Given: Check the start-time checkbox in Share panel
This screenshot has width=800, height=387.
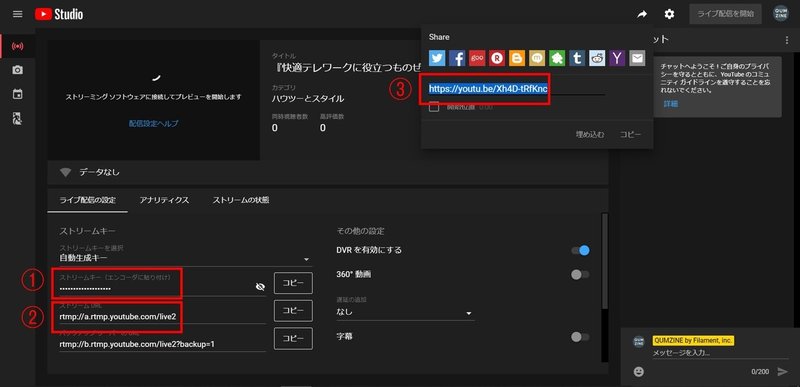Looking at the screenshot, I should point(434,107).
